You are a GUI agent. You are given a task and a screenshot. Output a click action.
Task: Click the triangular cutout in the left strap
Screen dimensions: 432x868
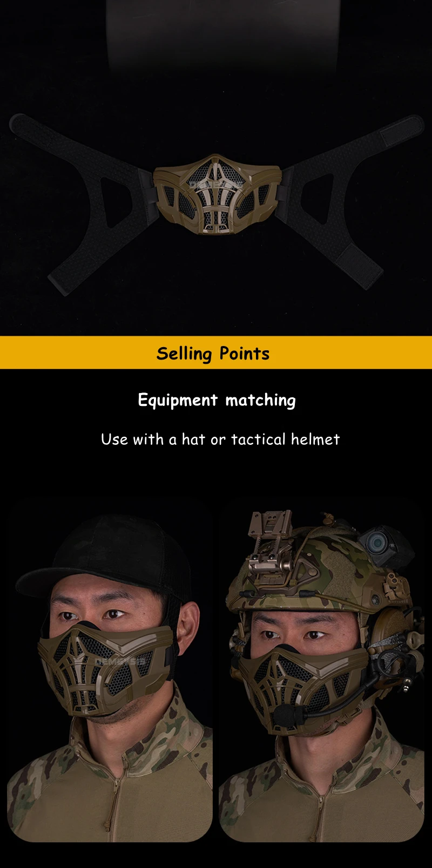coord(118,201)
